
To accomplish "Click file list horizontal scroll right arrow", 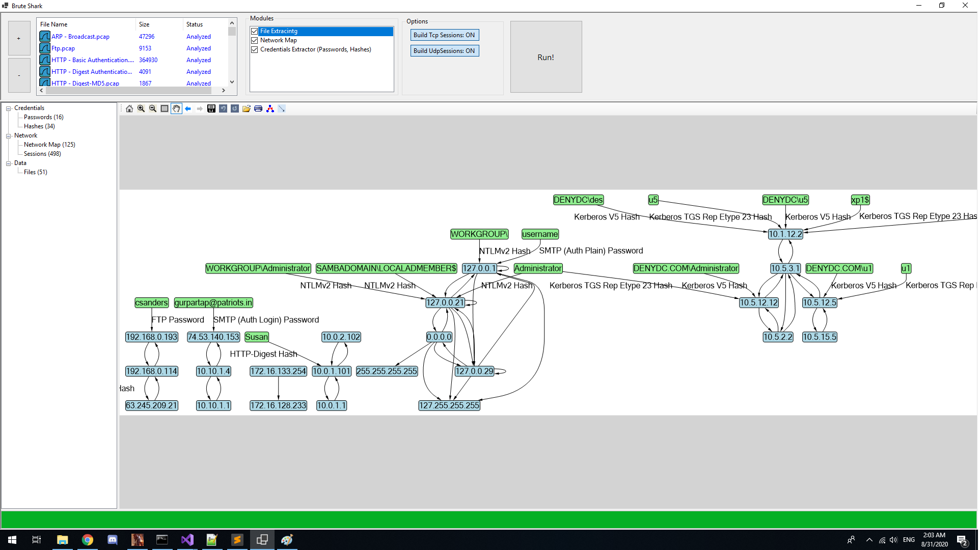I will pyautogui.click(x=224, y=91).
